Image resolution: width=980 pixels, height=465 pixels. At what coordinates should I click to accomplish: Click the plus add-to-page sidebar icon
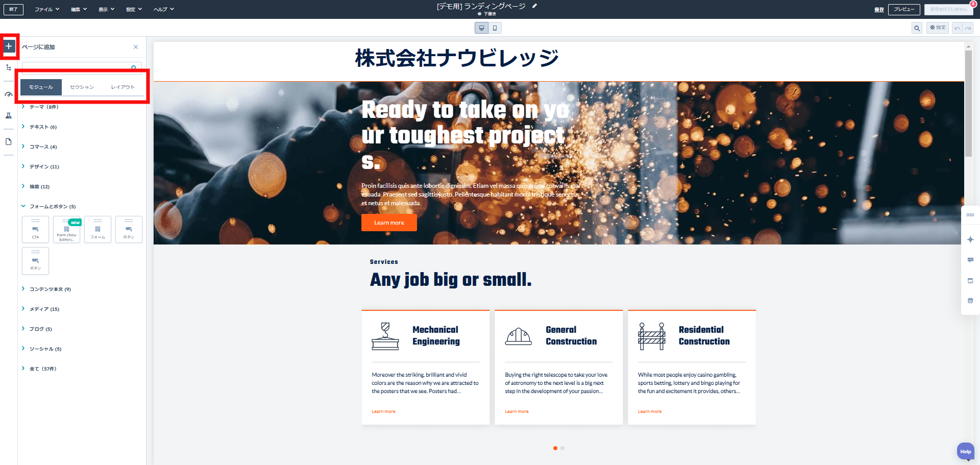click(9, 46)
